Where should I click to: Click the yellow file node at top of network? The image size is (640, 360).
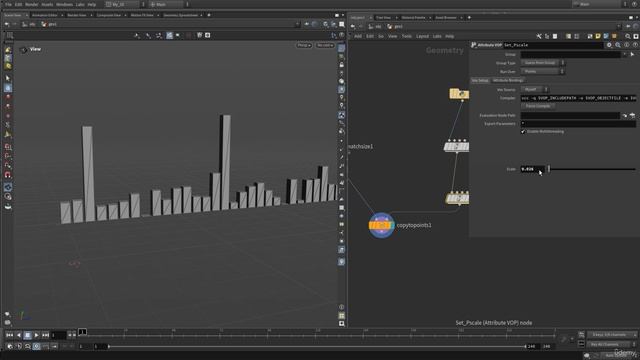tap(459, 94)
